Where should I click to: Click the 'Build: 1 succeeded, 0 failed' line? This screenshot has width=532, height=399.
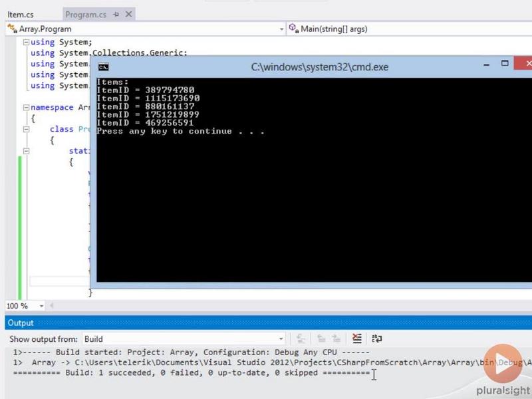pyautogui.click(x=192, y=373)
